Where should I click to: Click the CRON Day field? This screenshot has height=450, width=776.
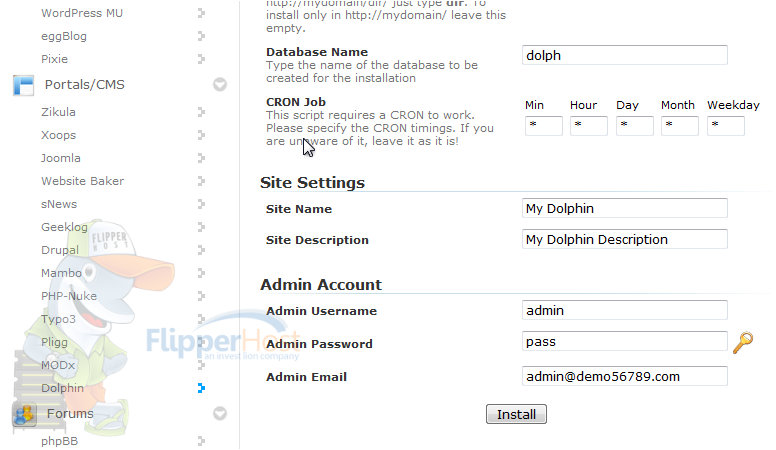(x=634, y=126)
